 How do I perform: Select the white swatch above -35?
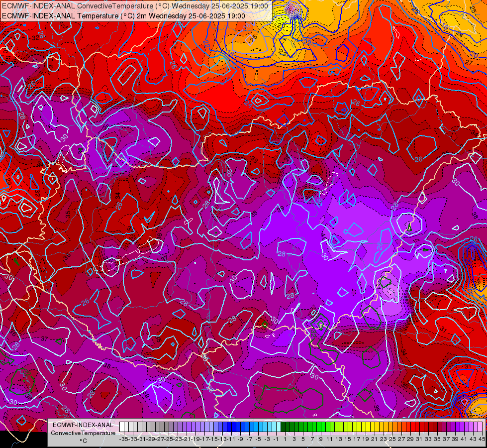pyautogui.click(x=122, y=427)
